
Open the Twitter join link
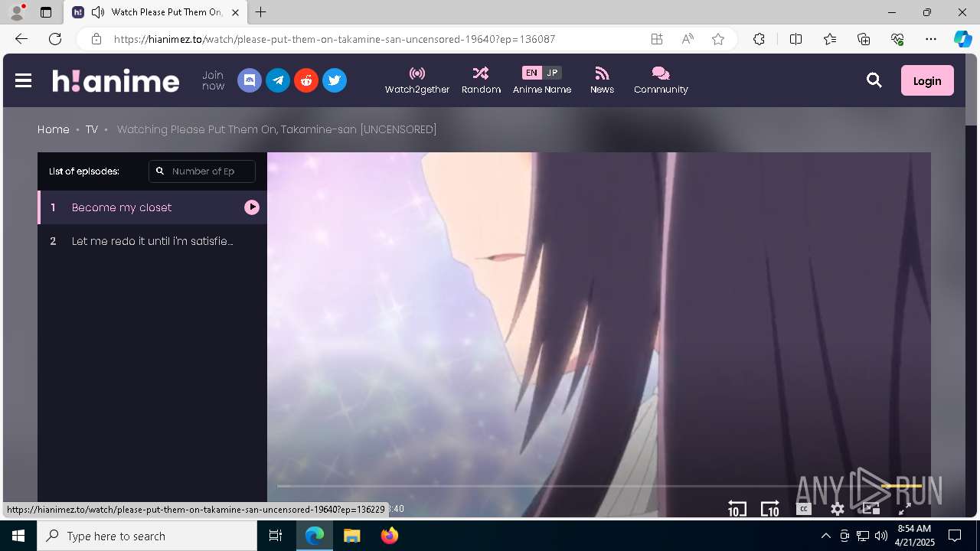tap(335, 80)
